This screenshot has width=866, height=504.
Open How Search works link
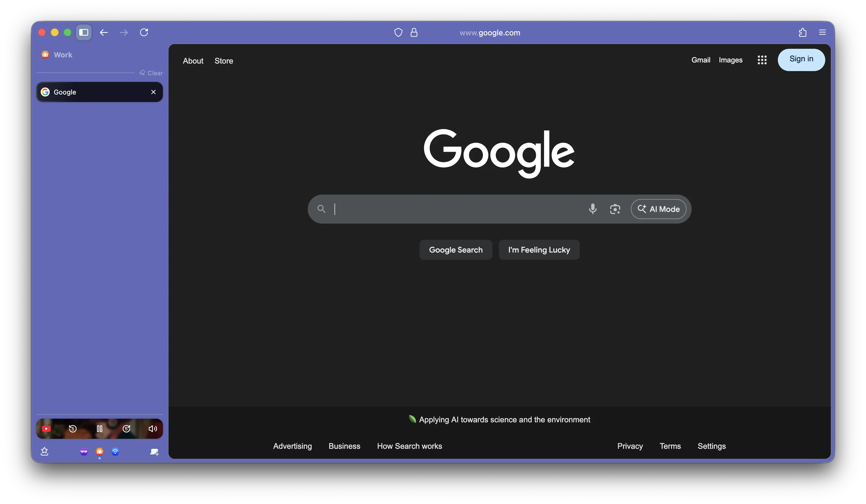coord(410,446)
